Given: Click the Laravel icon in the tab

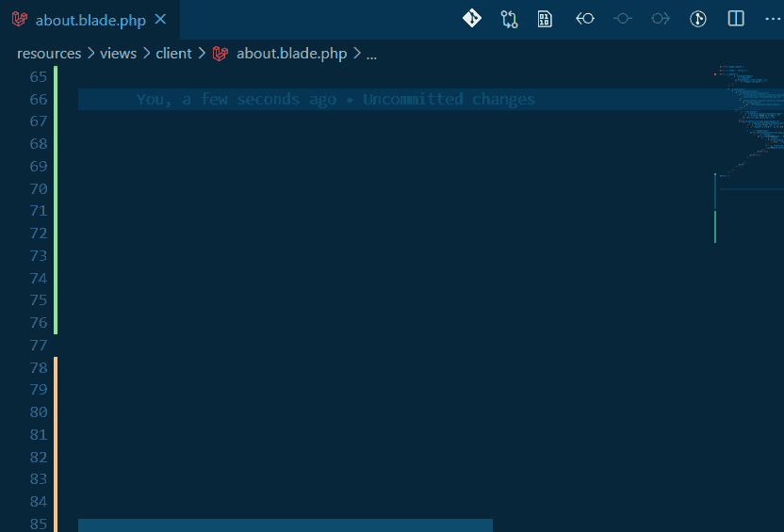Looking at the screenshot, I should 20,20.
